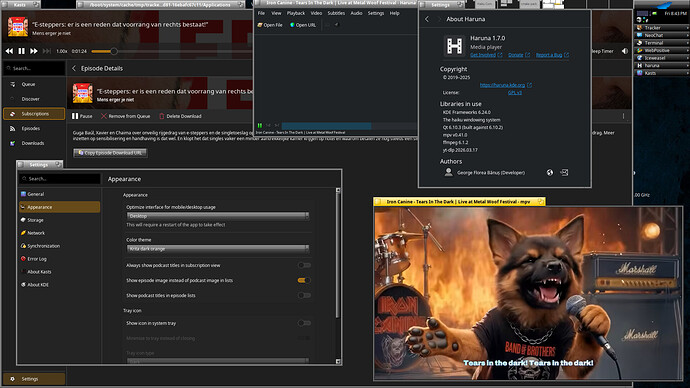Click the Kasts sidebar search field
690x388 pixels.
coord(34,68)
